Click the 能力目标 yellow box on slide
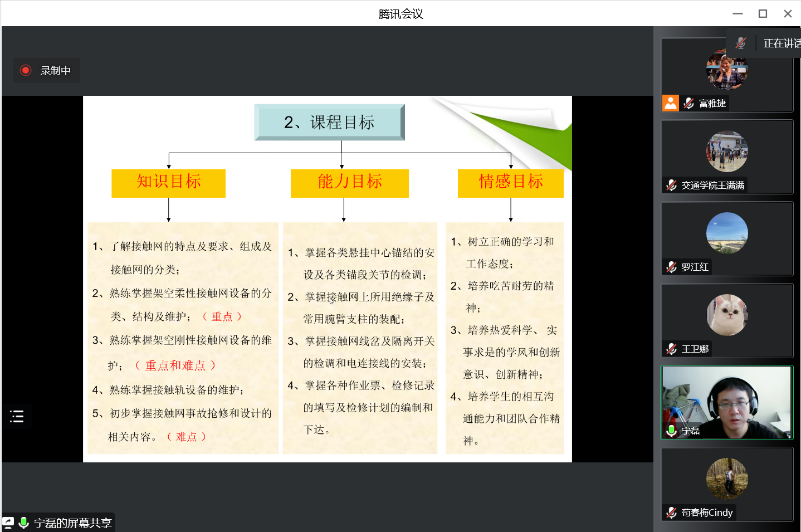This screenshot has height=532, width=801. coord(349,183)
